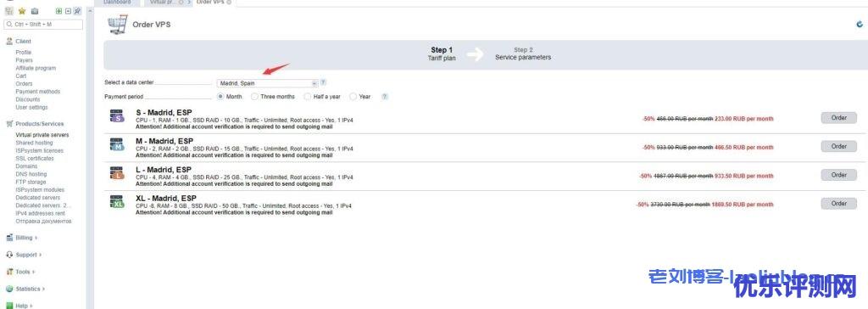
Task: Open Profile in the Client menu
Action: pos(24,52)
